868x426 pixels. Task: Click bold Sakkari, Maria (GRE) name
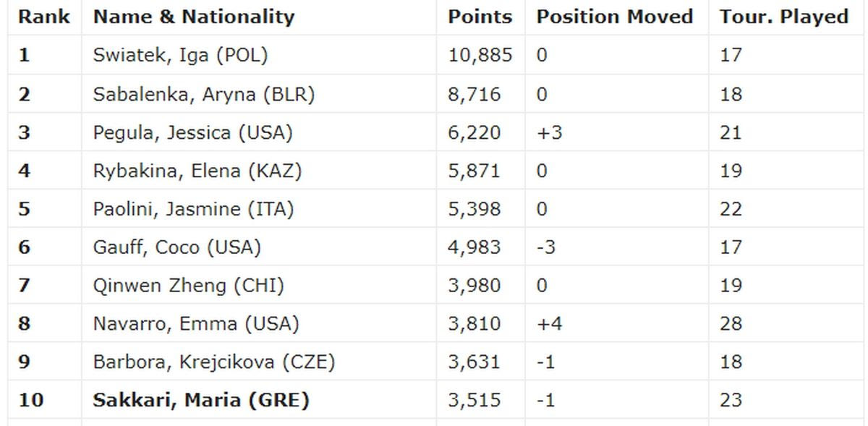(x=200, y=400)
